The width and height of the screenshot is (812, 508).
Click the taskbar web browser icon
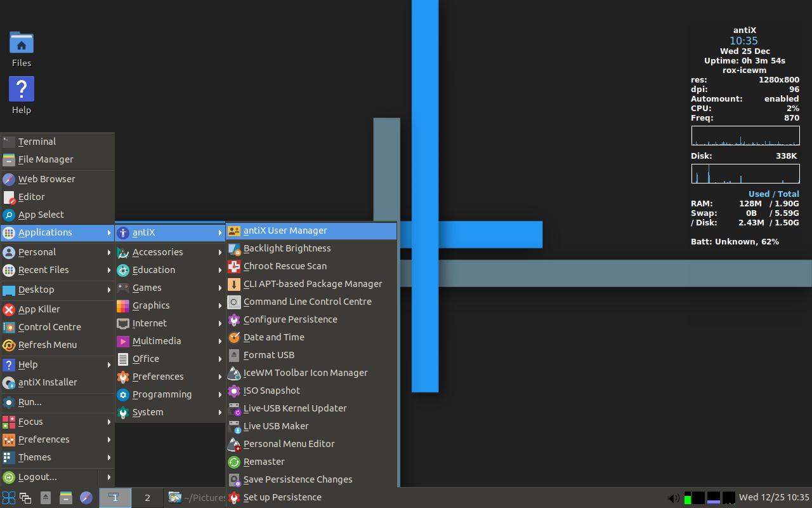point(86,498)
